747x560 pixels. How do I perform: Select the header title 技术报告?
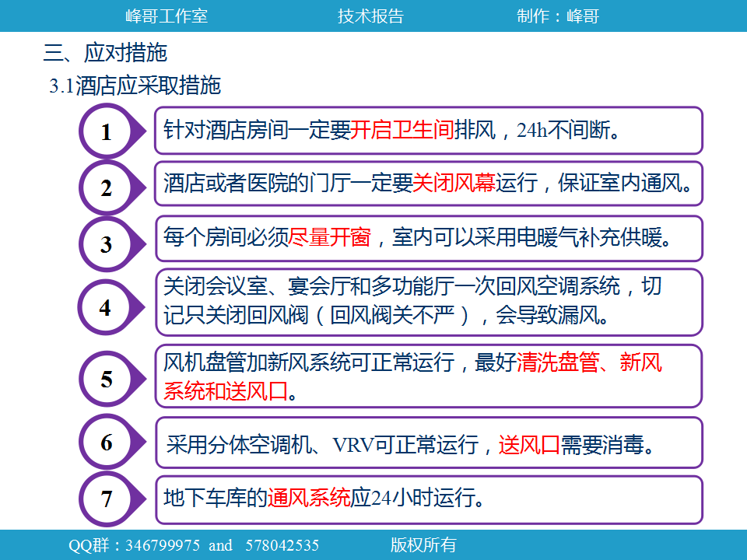(370, 16)
